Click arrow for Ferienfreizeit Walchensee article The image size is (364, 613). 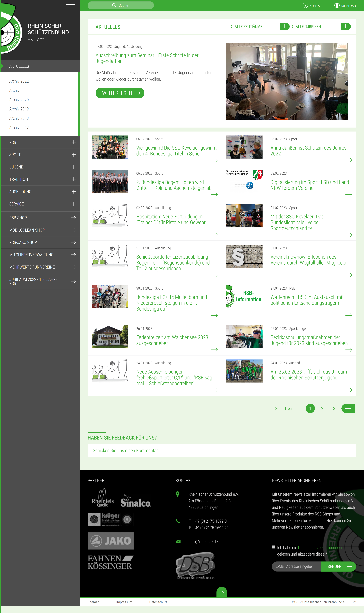point(214,350)
